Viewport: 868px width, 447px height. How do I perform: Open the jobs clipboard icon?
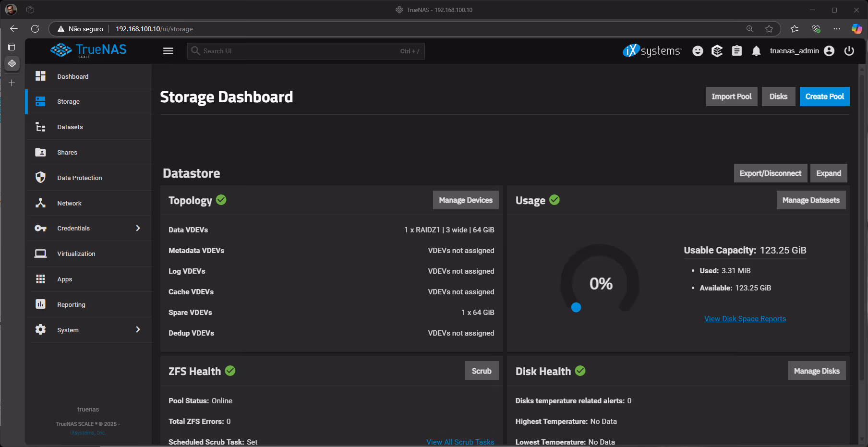pyautogui.click(x=736, y=51)
